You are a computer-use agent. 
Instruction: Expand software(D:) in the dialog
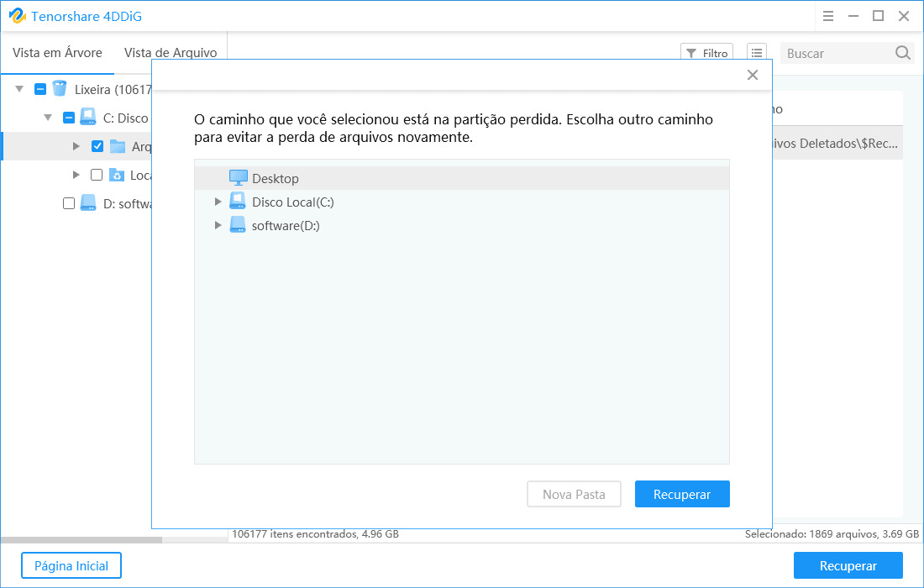click(x=218, y=225)
